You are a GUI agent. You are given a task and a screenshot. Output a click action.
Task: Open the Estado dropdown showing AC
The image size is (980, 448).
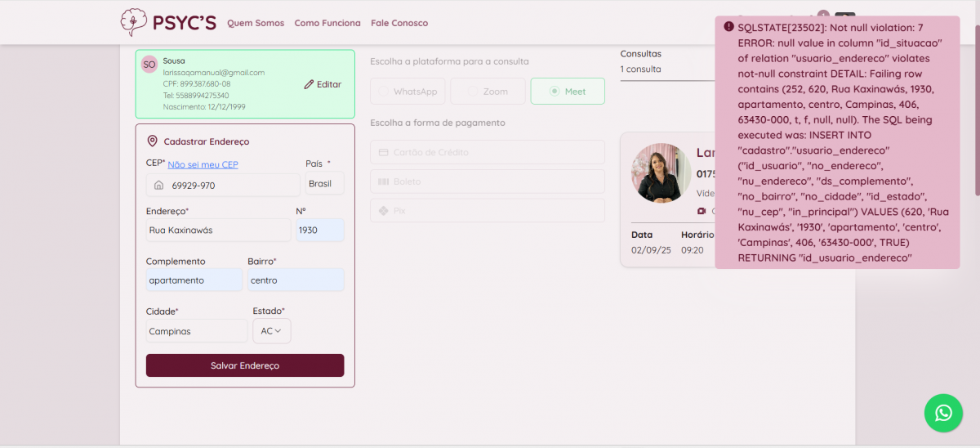pos(271,331)
